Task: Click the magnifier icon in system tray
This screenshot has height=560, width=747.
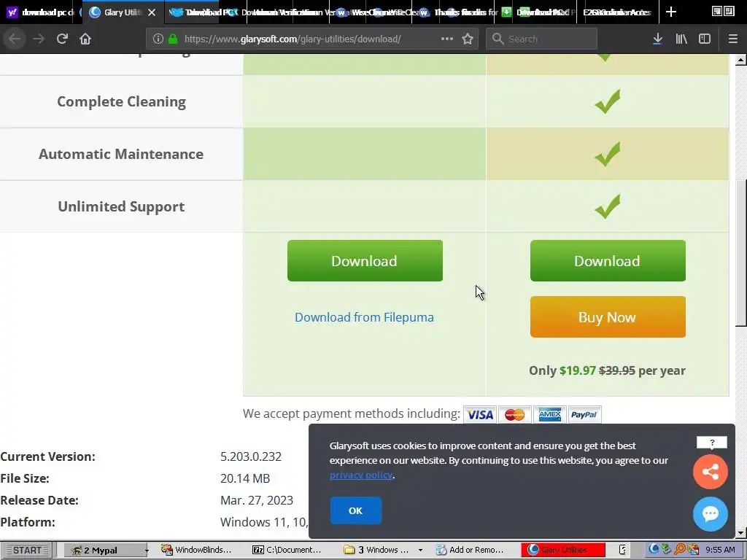Action: [679, 549]
